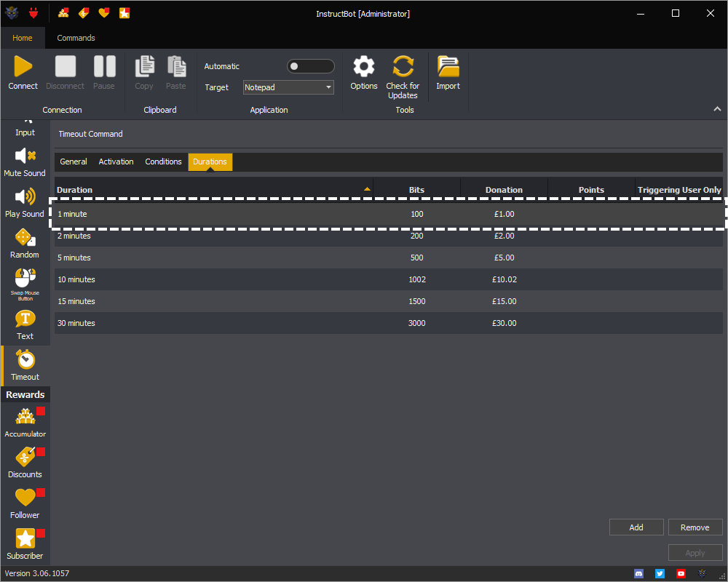728x582 pixels.
Task: Click the 1002 bits cell
Action: [416, 279]
